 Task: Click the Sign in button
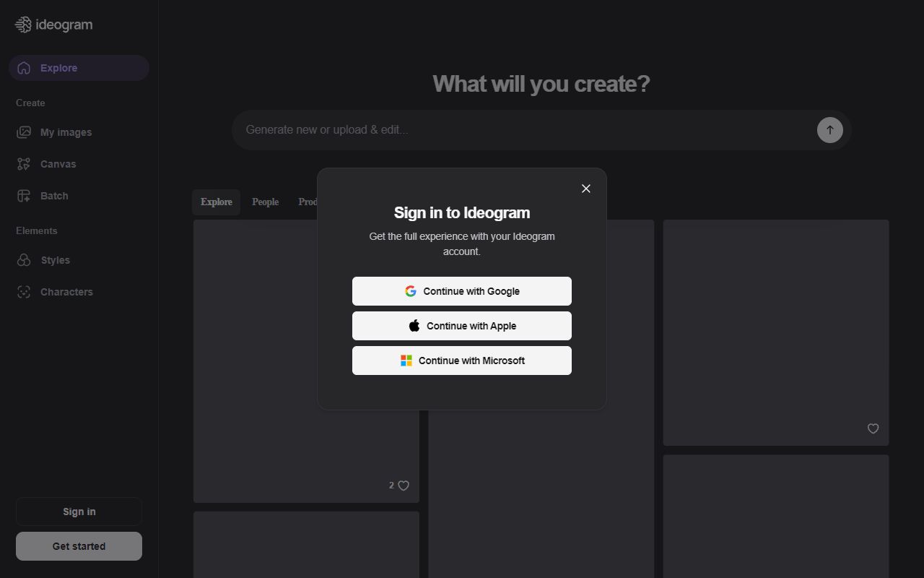[x=79, y=511]
